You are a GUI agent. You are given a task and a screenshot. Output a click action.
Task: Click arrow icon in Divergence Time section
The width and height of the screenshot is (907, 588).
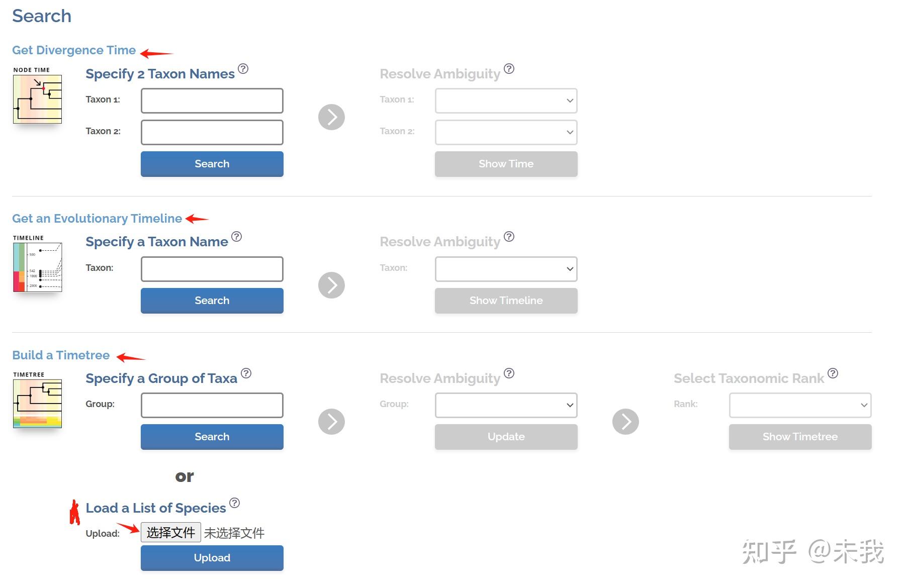[331, 117]
